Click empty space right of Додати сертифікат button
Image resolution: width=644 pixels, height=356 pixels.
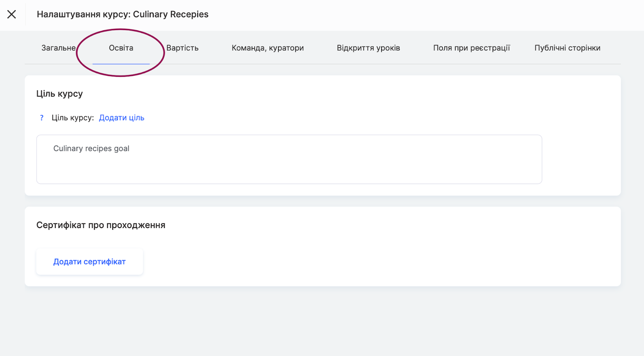pos(362,261)
